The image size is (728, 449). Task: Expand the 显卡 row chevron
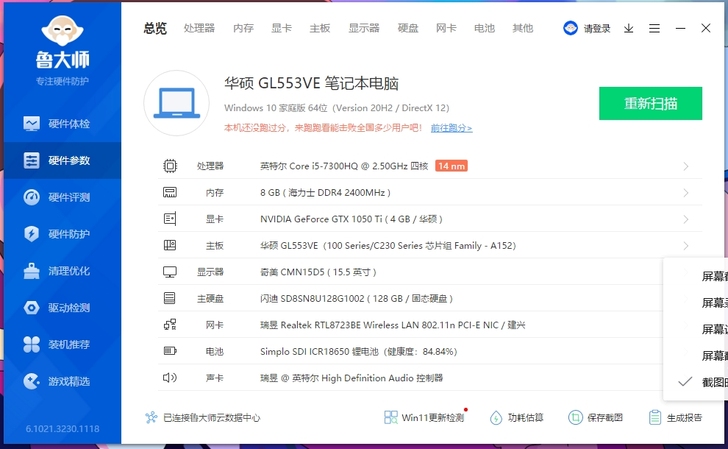686,219
